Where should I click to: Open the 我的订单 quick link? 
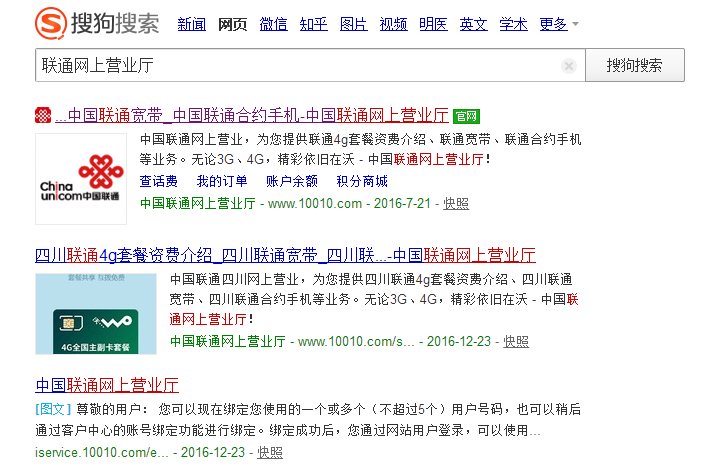coord(222,181)
